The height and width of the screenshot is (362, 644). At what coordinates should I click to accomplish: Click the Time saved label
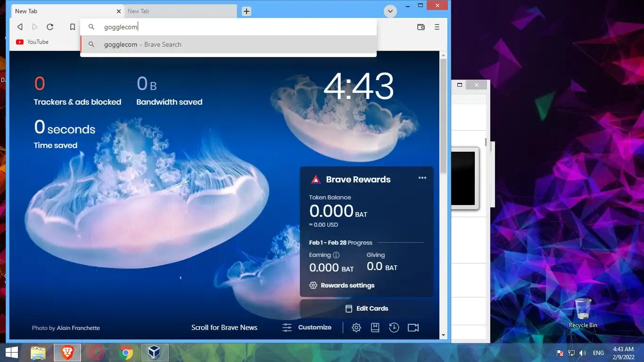pyautogui.click(x=55, y=145)
